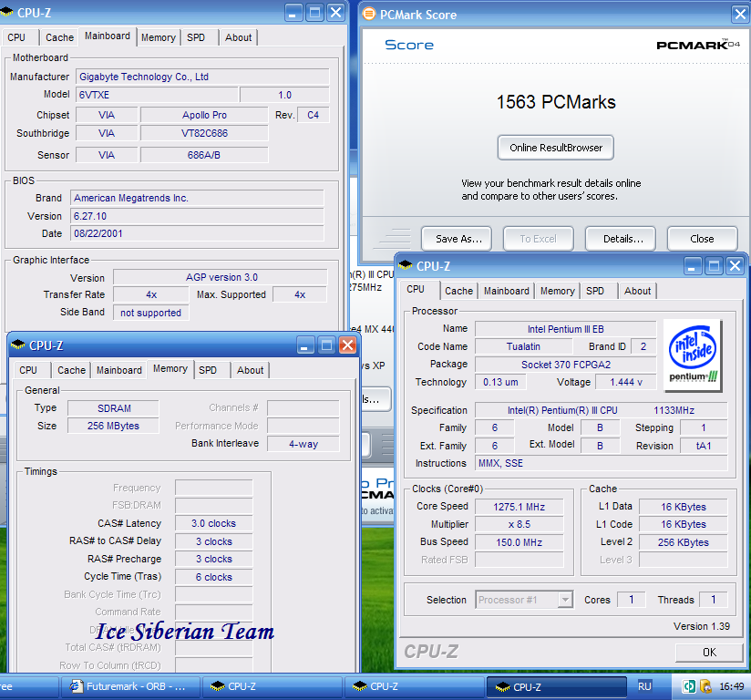Click the Voltage field 1.444 v
Viewport: 751px width, 700px height.
[626, 382]
